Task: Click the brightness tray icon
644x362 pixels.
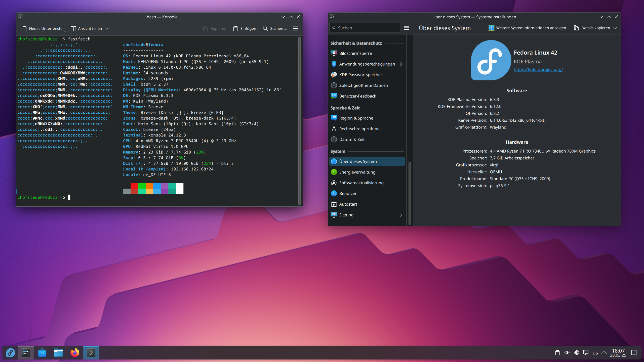Action: click(567, 353)
